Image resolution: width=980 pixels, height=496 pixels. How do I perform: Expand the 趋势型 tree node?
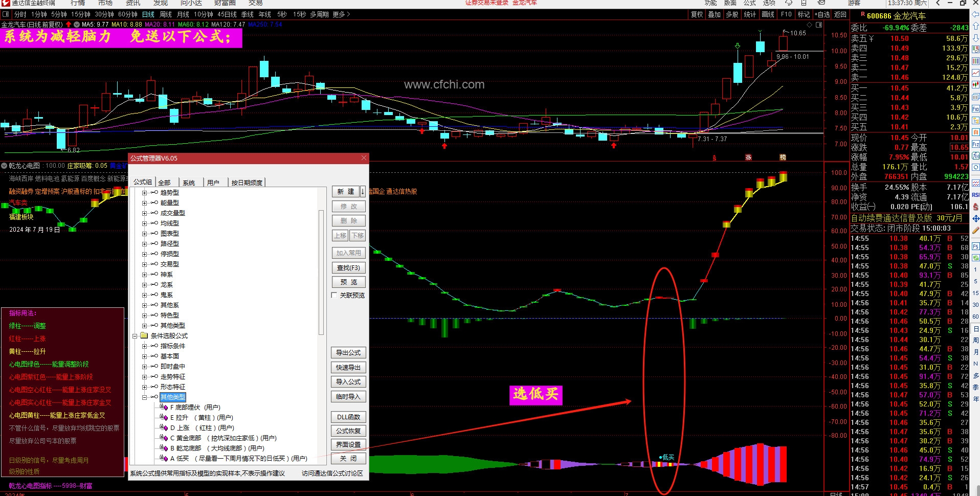[144, 193]
